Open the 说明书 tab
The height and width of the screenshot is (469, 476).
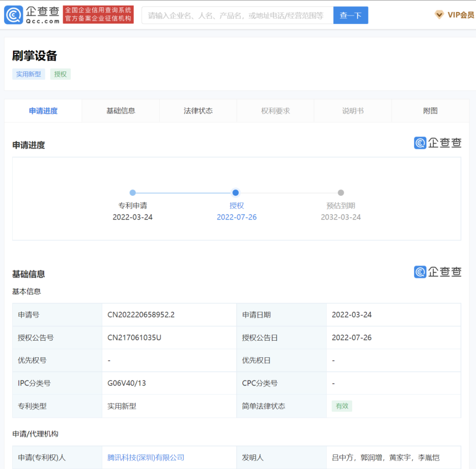pos(353,111)
